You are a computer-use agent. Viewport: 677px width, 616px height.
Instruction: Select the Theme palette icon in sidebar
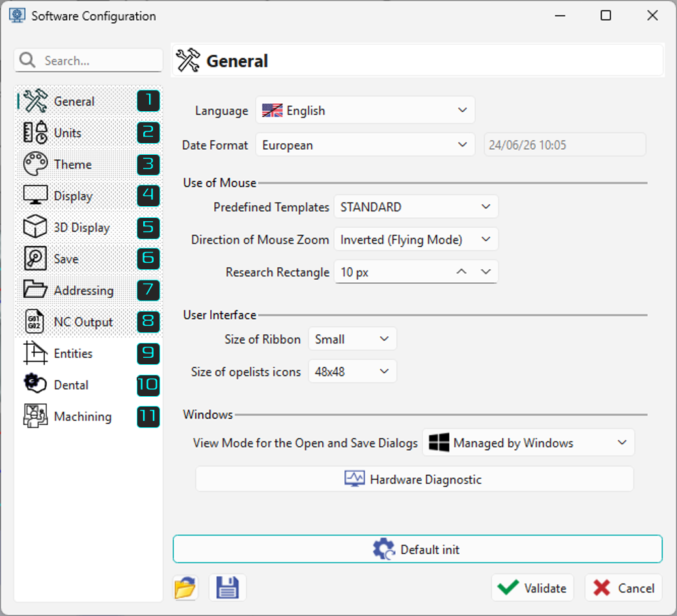pyautogui.click(x=35, y=165)
